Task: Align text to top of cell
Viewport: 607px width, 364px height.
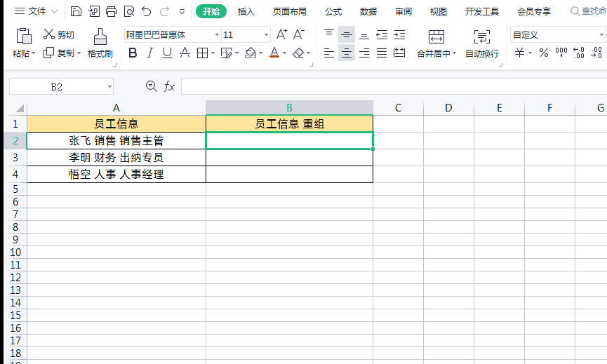Action: (329, 34)
